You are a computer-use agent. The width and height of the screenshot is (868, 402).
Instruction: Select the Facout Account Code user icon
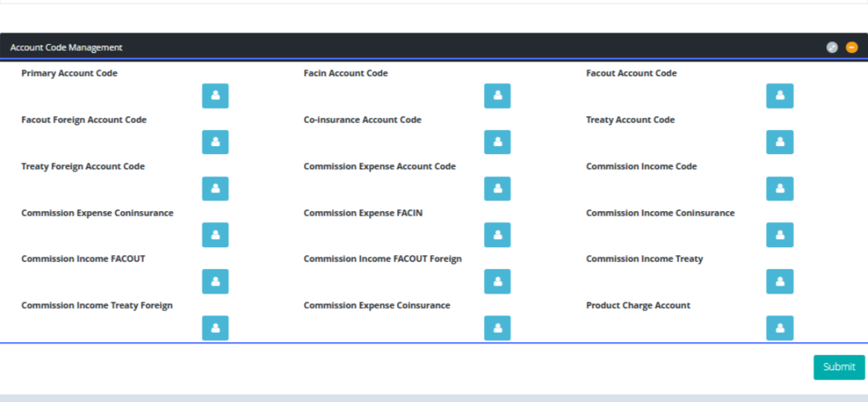pyautogui.click(x=779, y=95)
